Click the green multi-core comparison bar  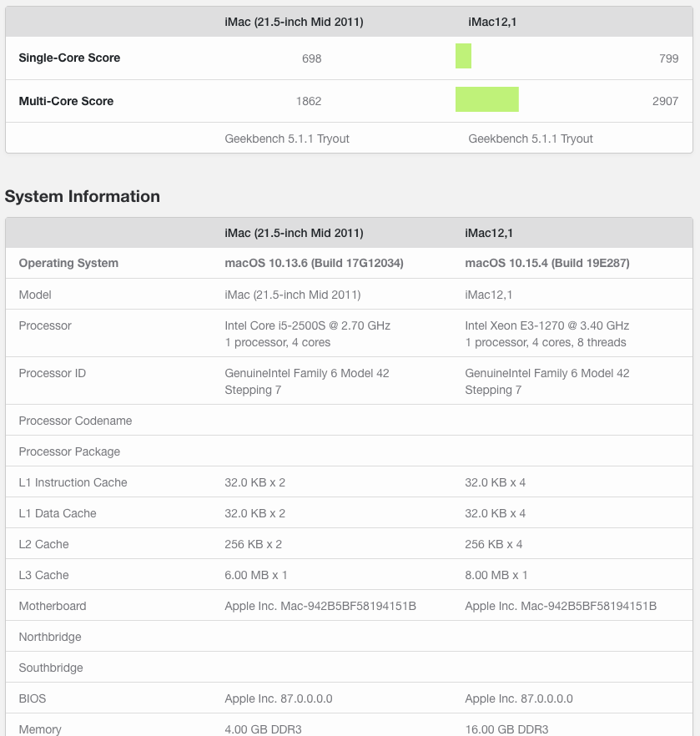pyautogui.click(x=487, y=99)
